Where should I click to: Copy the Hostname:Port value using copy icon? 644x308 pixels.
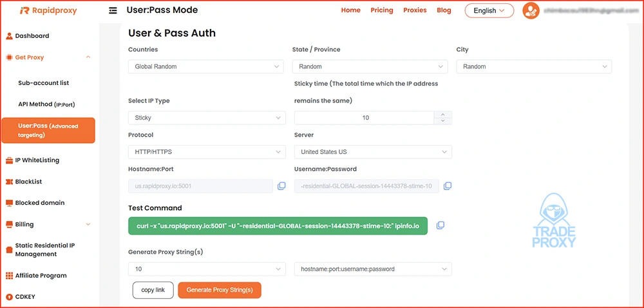click(x=281, y=186)
